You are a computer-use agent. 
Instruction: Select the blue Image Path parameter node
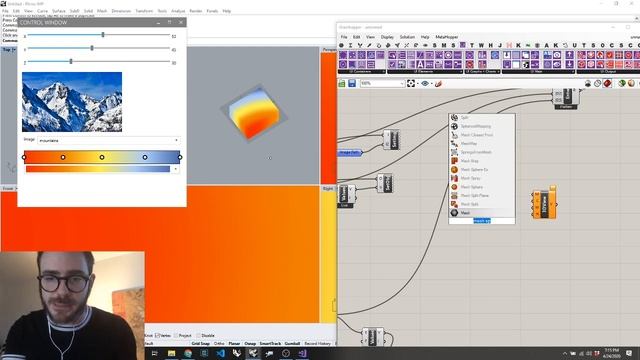click(x=349, y=153)
